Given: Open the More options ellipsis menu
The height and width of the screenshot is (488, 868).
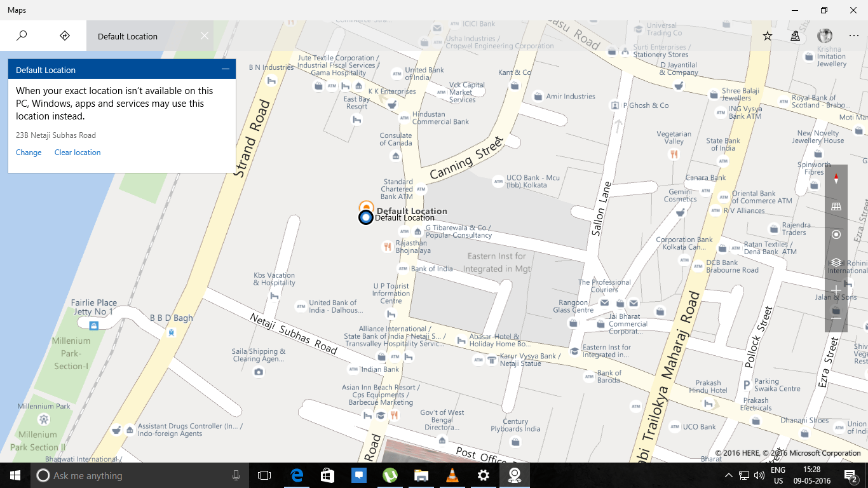Looking at the screenshot, I should [x=854, y=36].
